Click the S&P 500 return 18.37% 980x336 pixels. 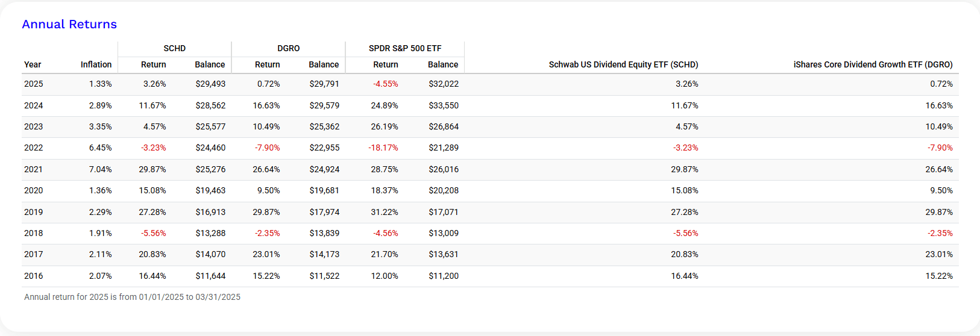point(385,190)
